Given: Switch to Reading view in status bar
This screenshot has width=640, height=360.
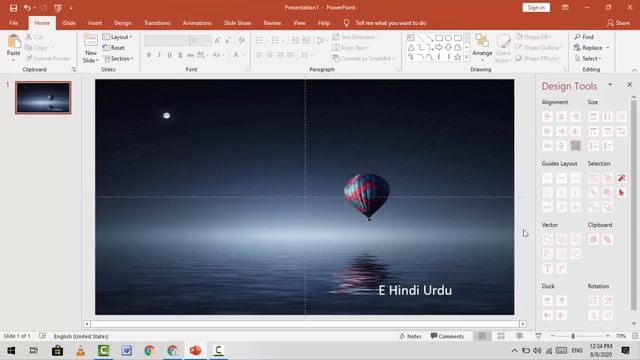Looking at the screenshot, I should coord(519,336).
